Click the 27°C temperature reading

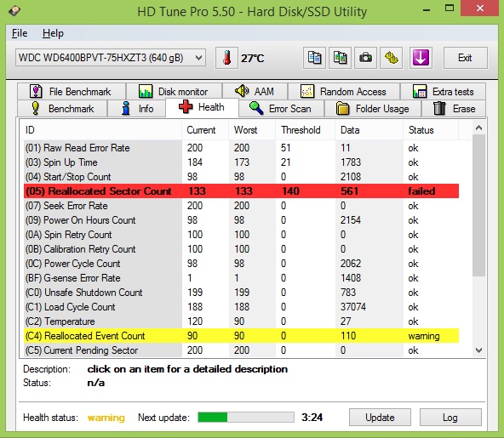253,58
